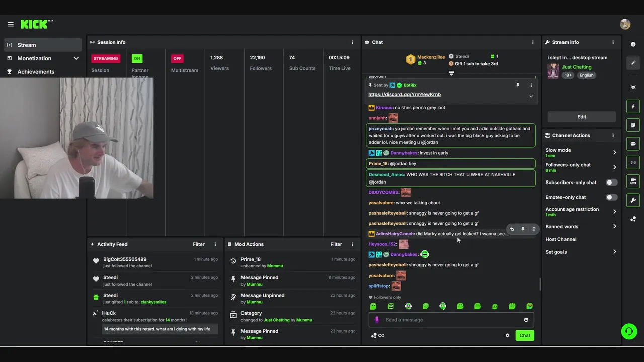
Task: Collapse the gifters leaderboard handle
Action: pyautogui.click(x=451, y=73)
